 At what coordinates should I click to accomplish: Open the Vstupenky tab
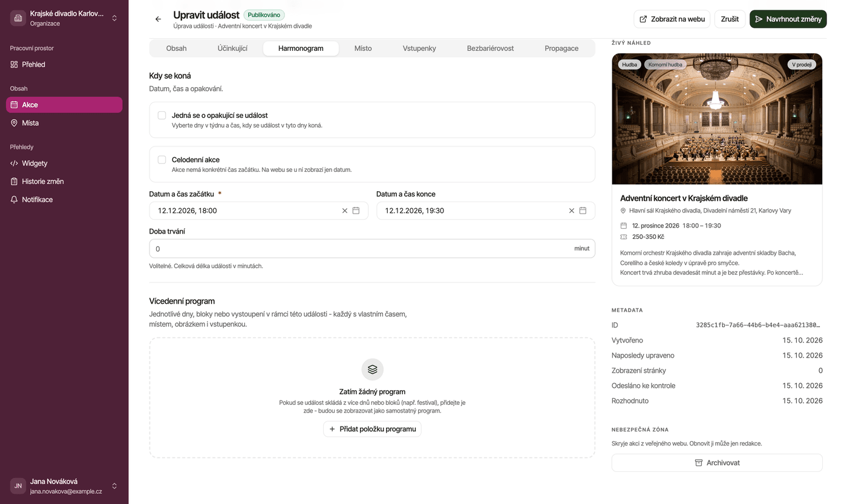[419, 48]
